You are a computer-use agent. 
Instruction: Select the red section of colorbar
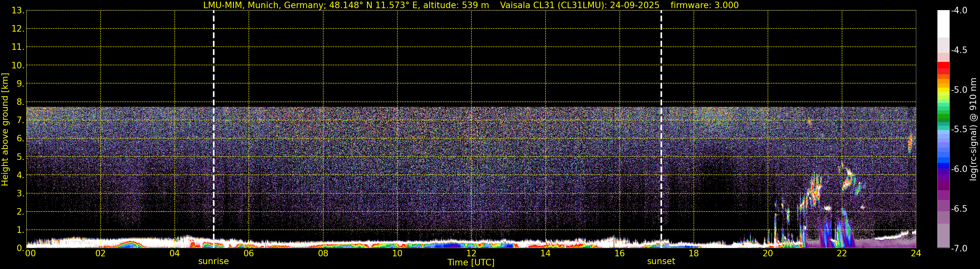[943, 68]
